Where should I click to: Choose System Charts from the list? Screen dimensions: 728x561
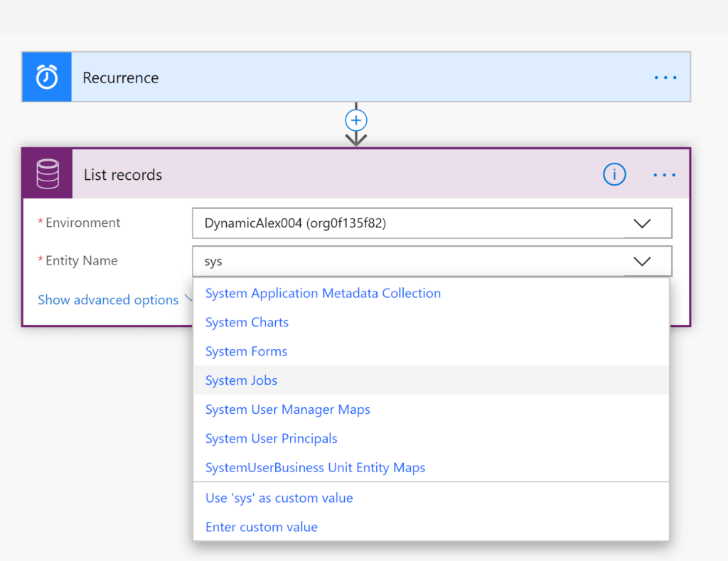click(247, 322)
